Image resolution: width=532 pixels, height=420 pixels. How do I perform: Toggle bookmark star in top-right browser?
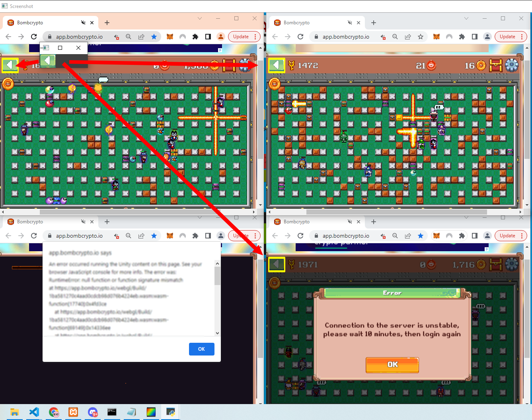pyautogui.click(x=421, y=37)
